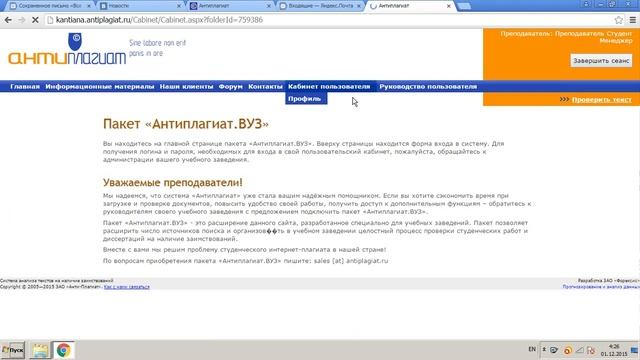The image size is (640, 360).
Task: Open Руководство пользователя page
Action: tap(428, 87)
